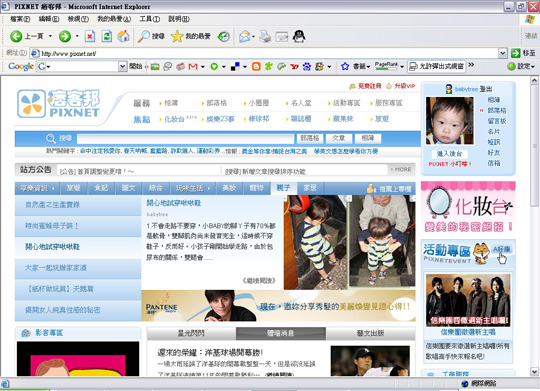Click the Gmail M icon in Google toolbar
Viewport: 540px width, 391px height.
[x=193, y=66]
